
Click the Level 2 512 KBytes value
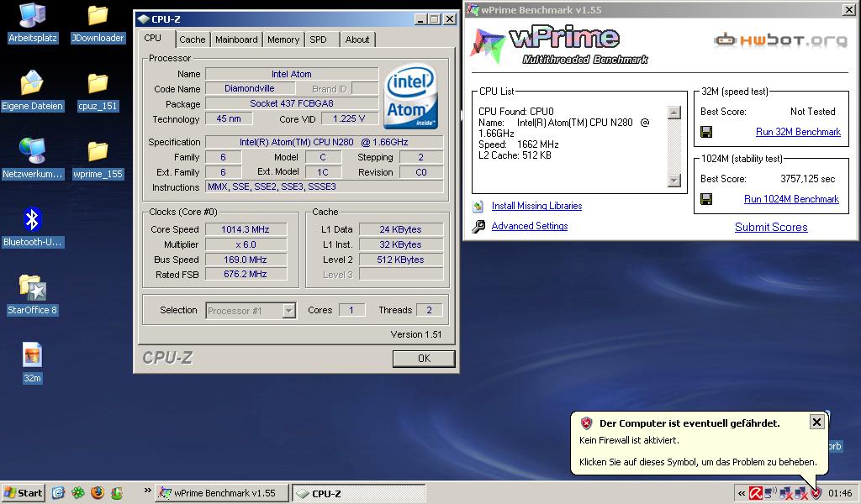pyautogui.click(x=400, y=260)
